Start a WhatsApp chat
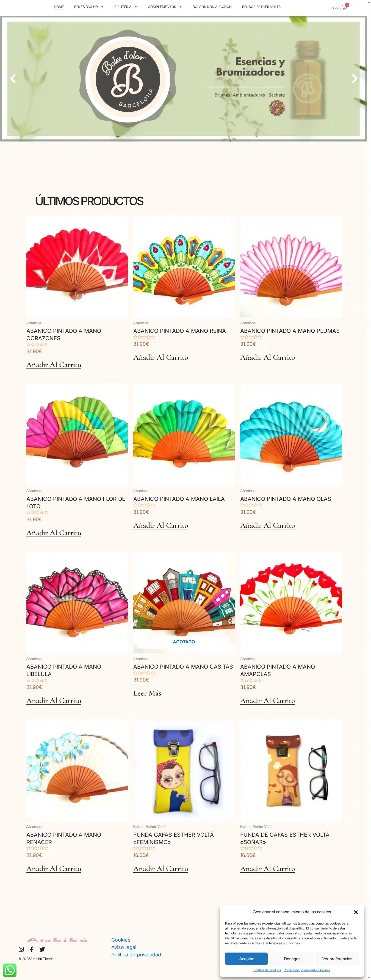 [10, 970]
